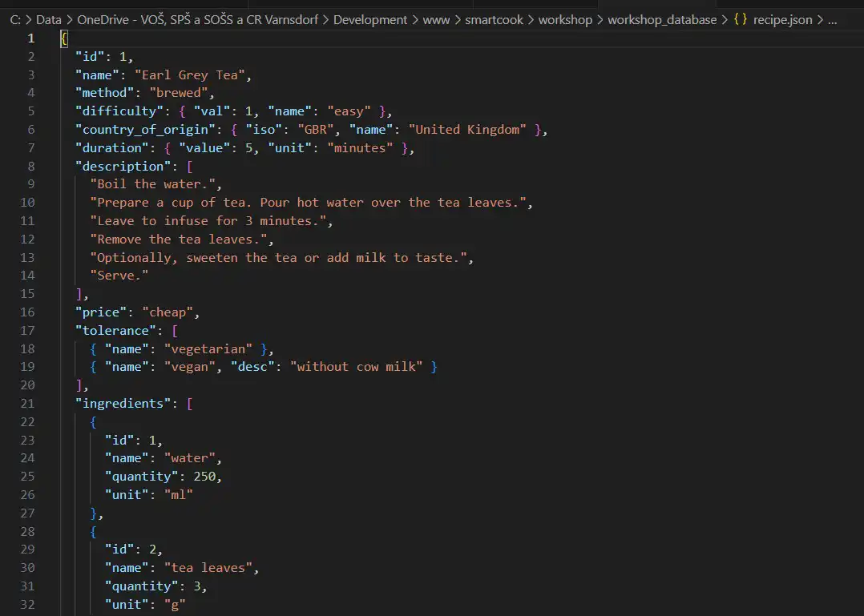Open the 'smartcook' breadcrumb folder
The image size is (864, 616).
[494, 20]
